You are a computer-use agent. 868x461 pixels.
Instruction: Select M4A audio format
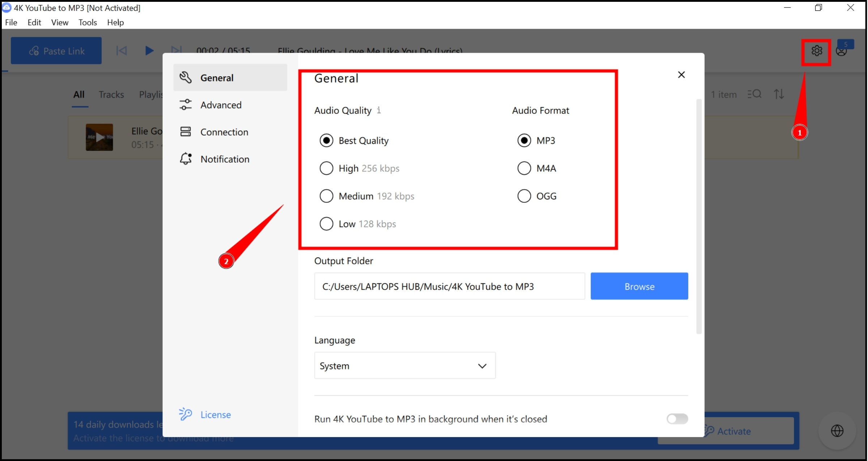524,168
